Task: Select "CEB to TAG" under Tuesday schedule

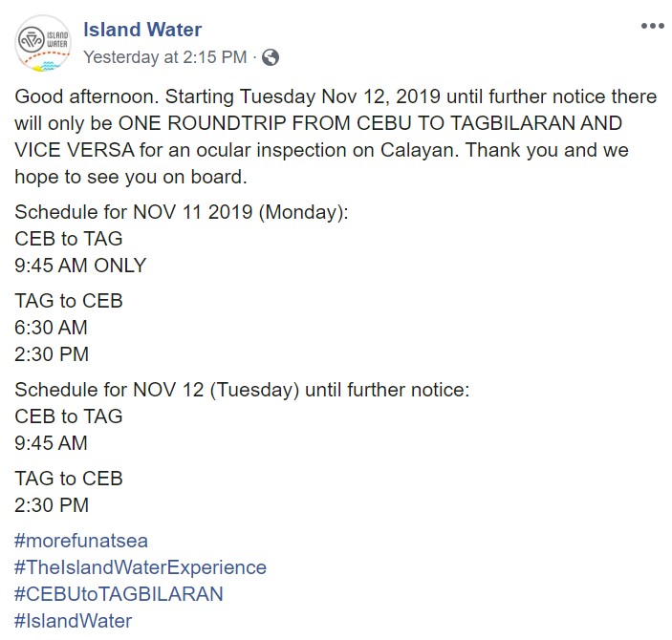Action: [x=69, y=416]
